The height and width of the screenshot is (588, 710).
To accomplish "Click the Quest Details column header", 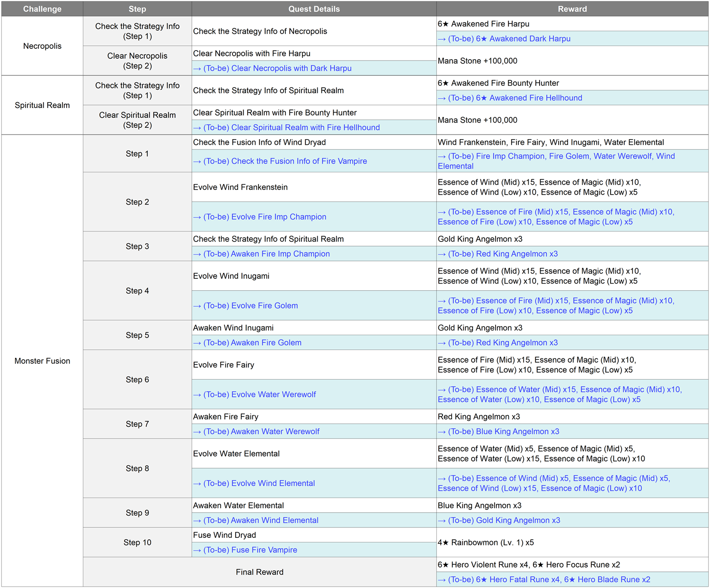I will click(314, 9).
